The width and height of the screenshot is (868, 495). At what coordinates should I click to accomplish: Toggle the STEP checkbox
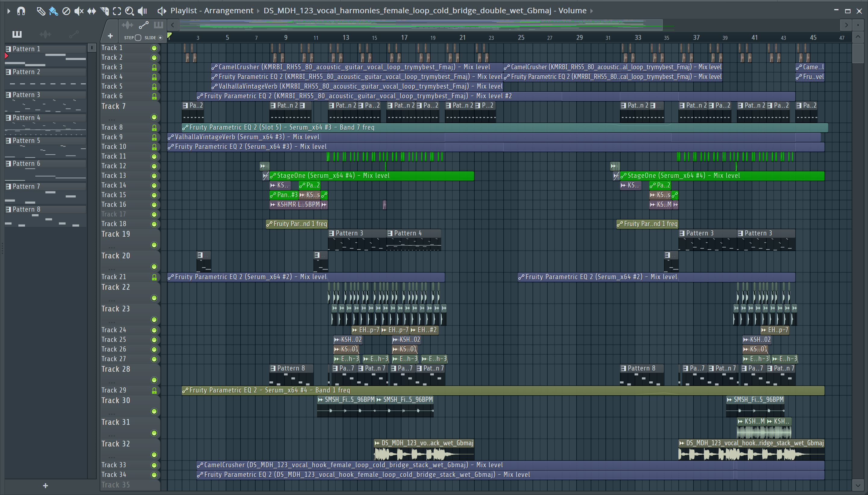click(138, 38)
